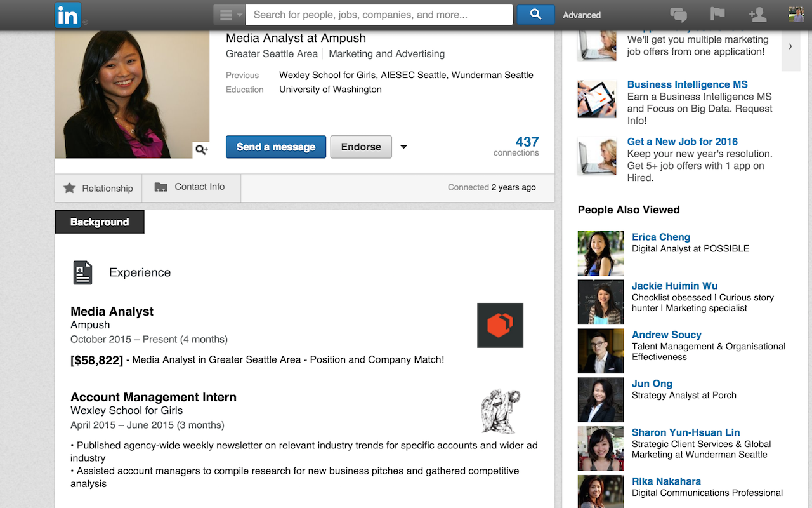This screenshot has width=812, height=508.
Task: Click Sharon Yun-Hsuan Lin's profile photo
Action: point(601,449)
